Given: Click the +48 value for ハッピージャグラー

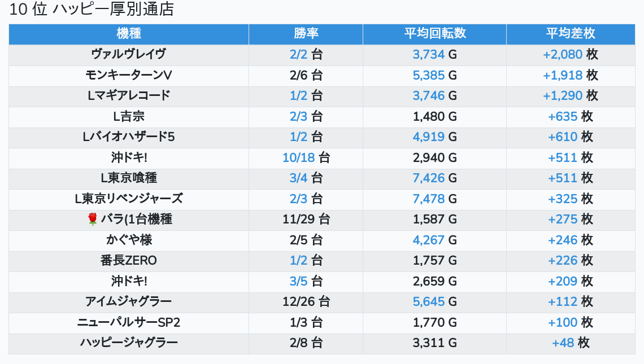Looking at the screenshot, I should click(563, 343).
